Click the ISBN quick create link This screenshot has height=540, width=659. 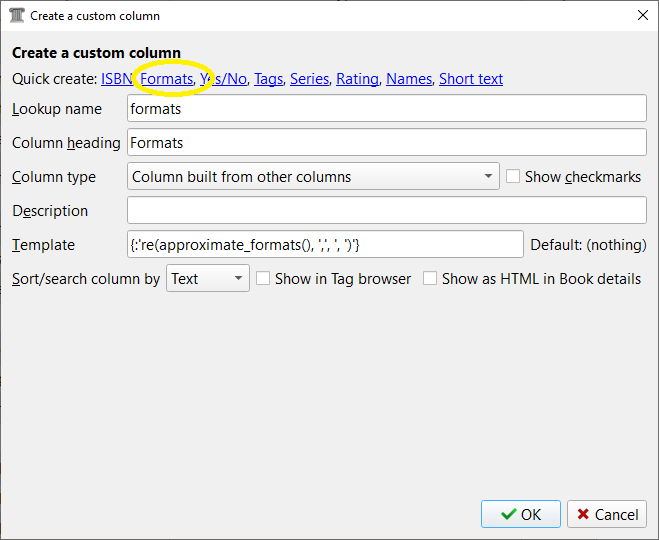click(116, 79)
